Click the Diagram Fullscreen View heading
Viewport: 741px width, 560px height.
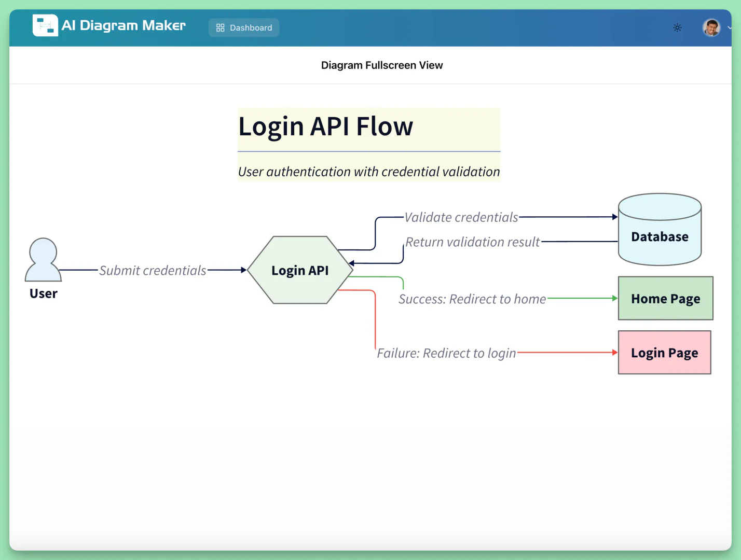click(381, 65)
